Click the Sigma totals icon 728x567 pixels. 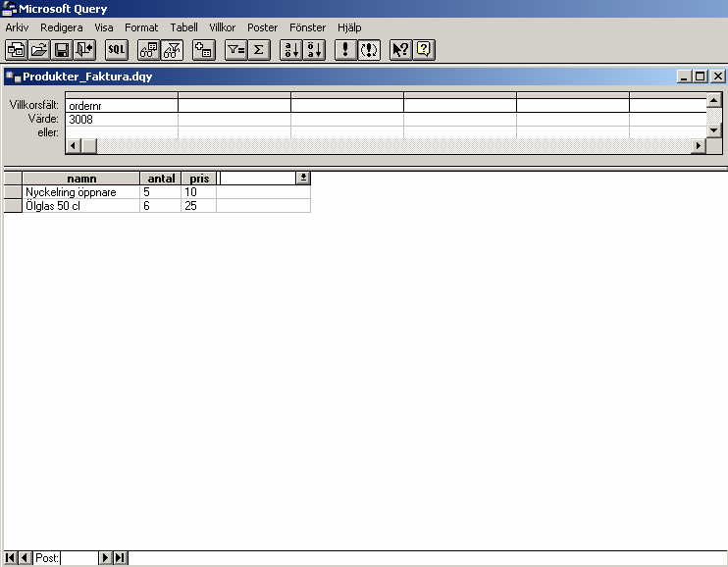[259, 50]
